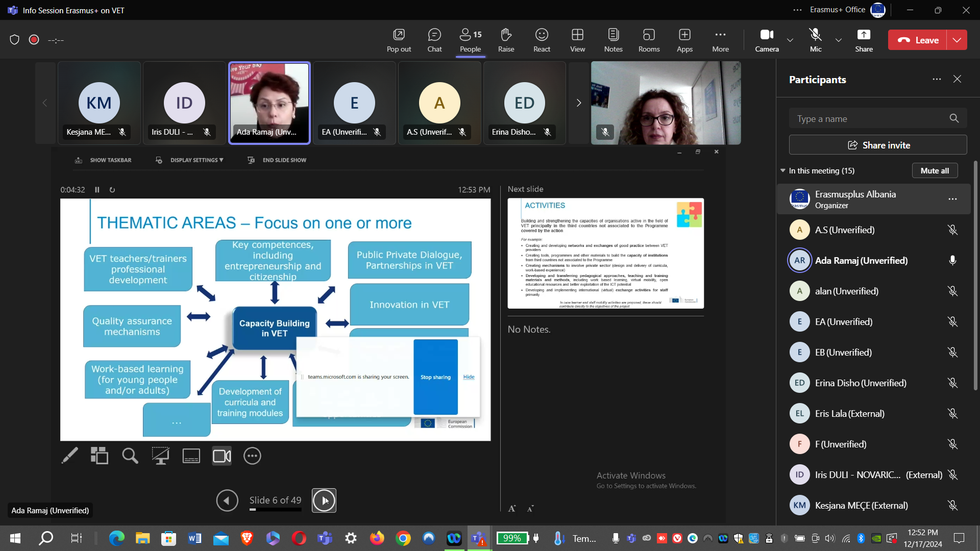
Task: Click the zoom magnifier in presenter view
Action: [x=130, y=456]
